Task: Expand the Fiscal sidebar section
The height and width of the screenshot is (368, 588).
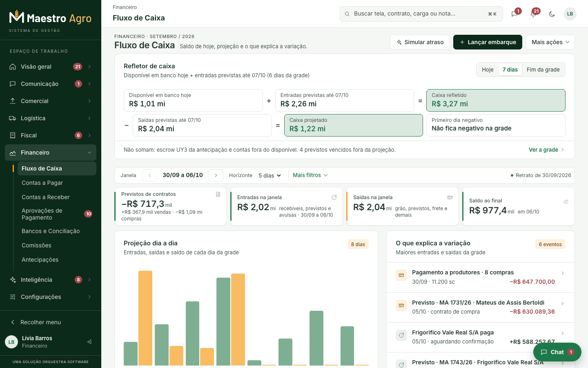Action: point(51,135)
